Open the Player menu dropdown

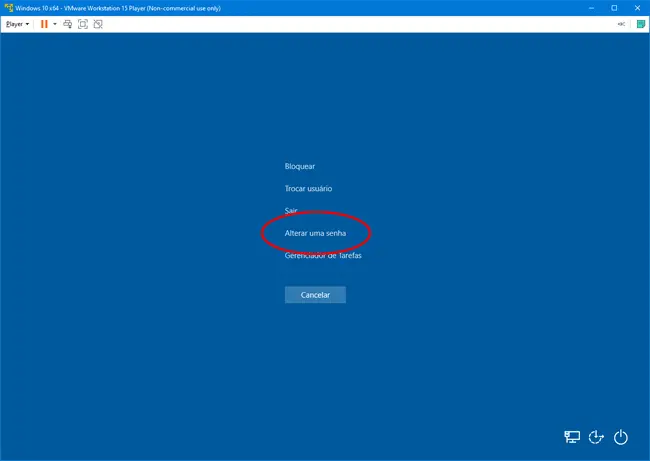tap(18, 23)
